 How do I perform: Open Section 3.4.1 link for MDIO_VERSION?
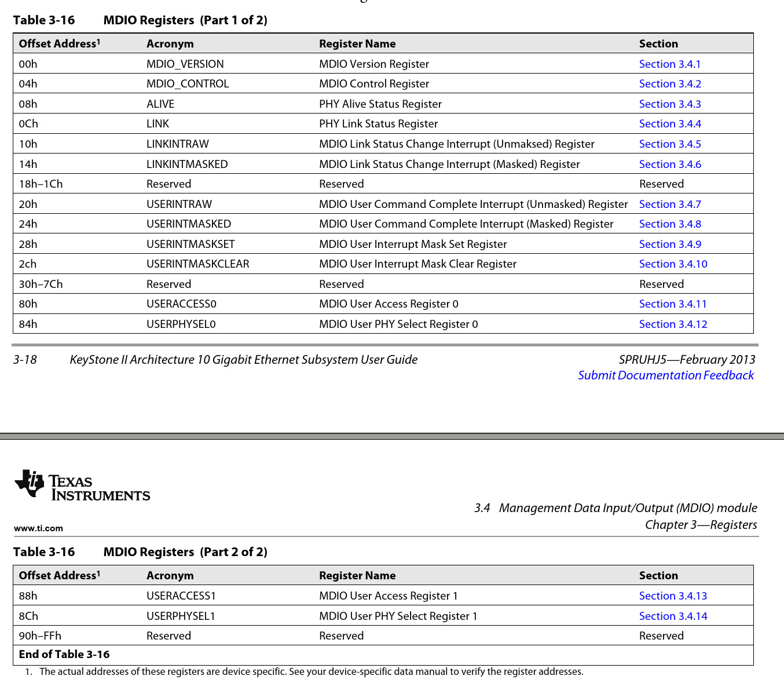click(669, 64)
